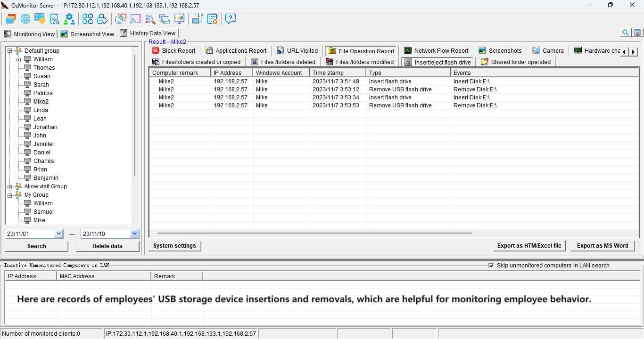This screenshot has width=644, height=339.
Task: Open the Screenshots report tab
Action: [500, 50]
